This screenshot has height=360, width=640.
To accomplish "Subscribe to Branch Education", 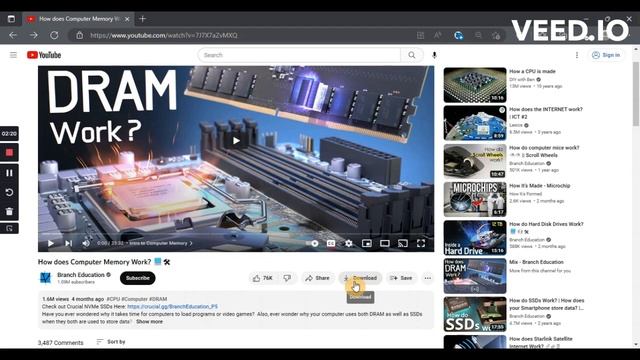I will pos(138,278).
